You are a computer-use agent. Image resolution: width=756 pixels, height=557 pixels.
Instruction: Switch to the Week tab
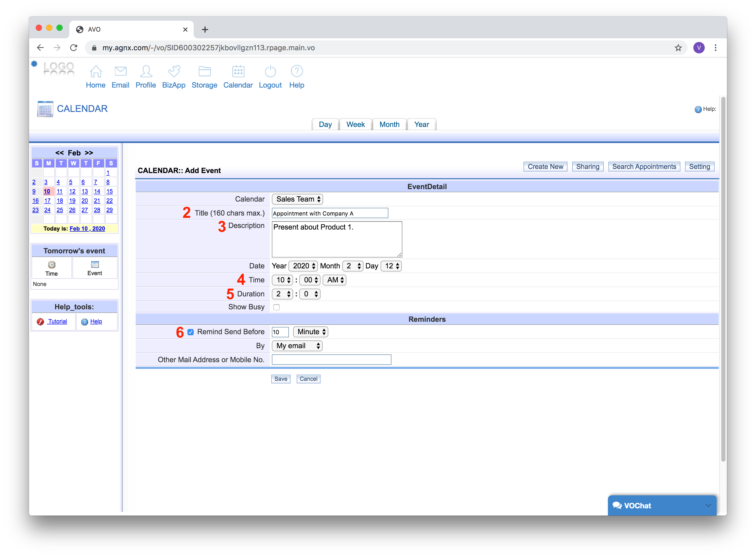click(355, 124)
